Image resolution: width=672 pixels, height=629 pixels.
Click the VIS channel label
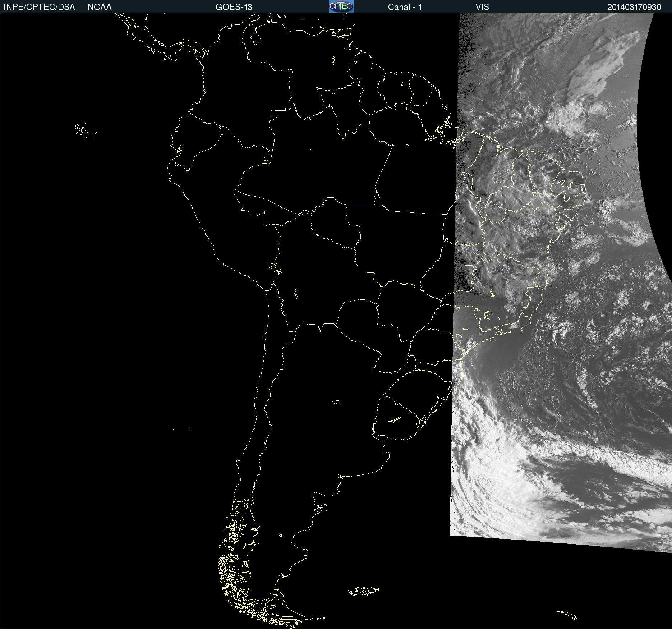[482, 7]
